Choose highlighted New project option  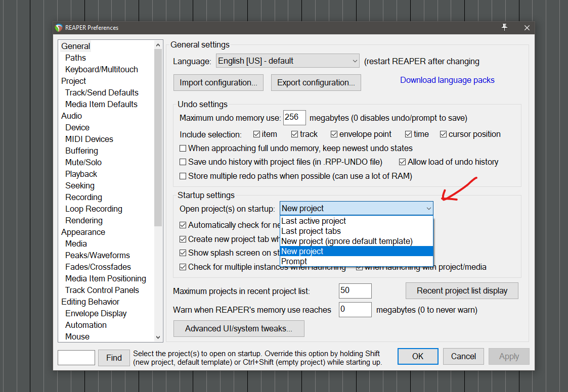pos(357,251)
